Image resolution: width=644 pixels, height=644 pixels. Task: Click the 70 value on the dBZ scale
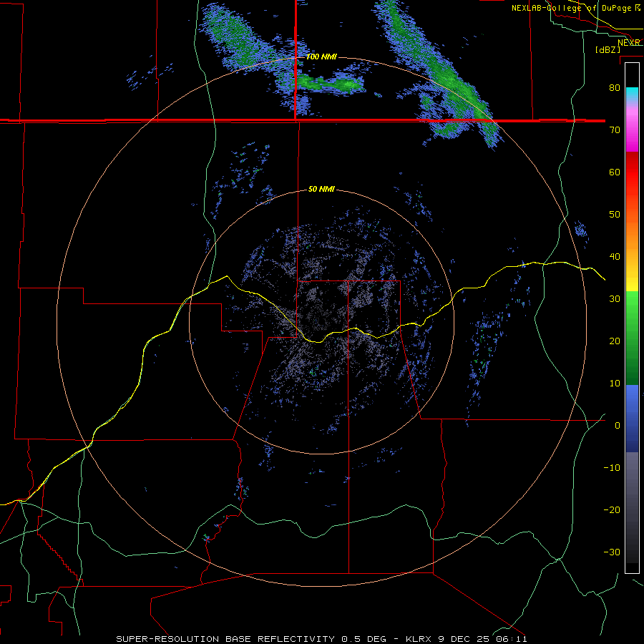click(615, 130)
